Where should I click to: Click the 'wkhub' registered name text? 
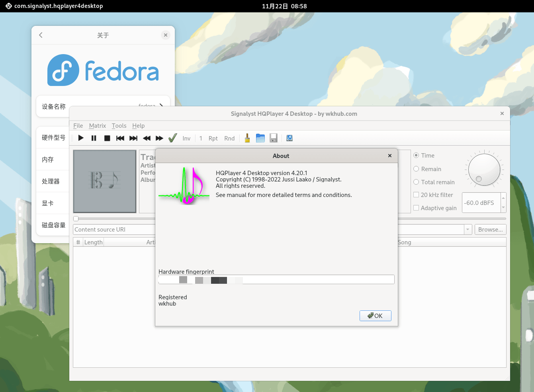[x=167, y=304]
